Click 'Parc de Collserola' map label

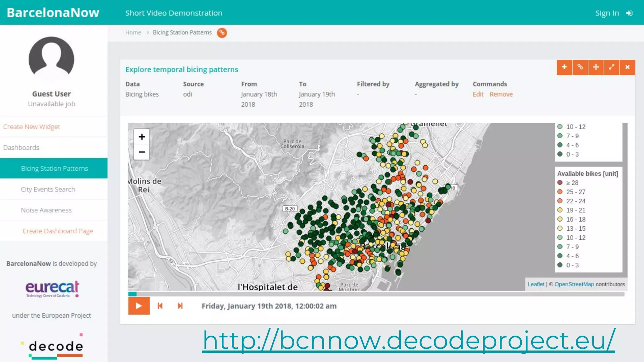tap(292, 144)
